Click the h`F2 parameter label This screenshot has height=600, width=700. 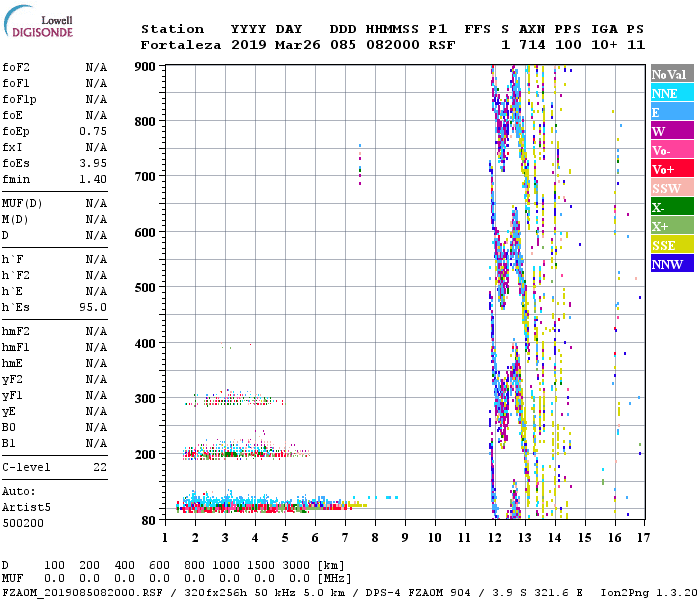click(x=16, y=275)
